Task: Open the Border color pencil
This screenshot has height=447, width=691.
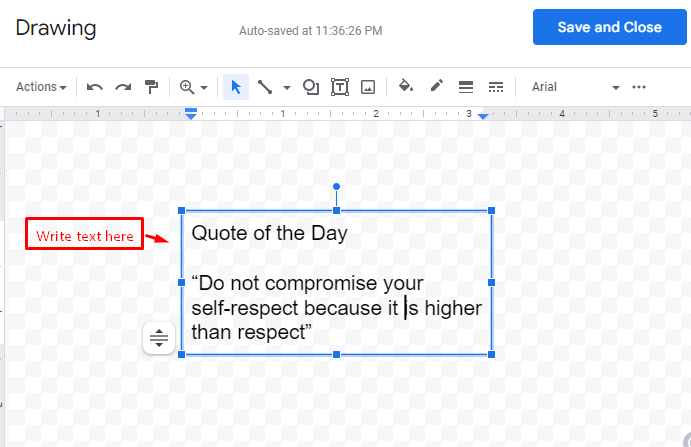Action: [436, 86]
